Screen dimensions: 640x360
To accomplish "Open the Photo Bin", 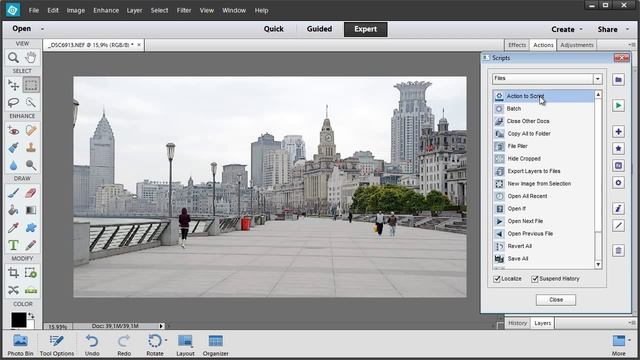I will (x=20, y=345).
